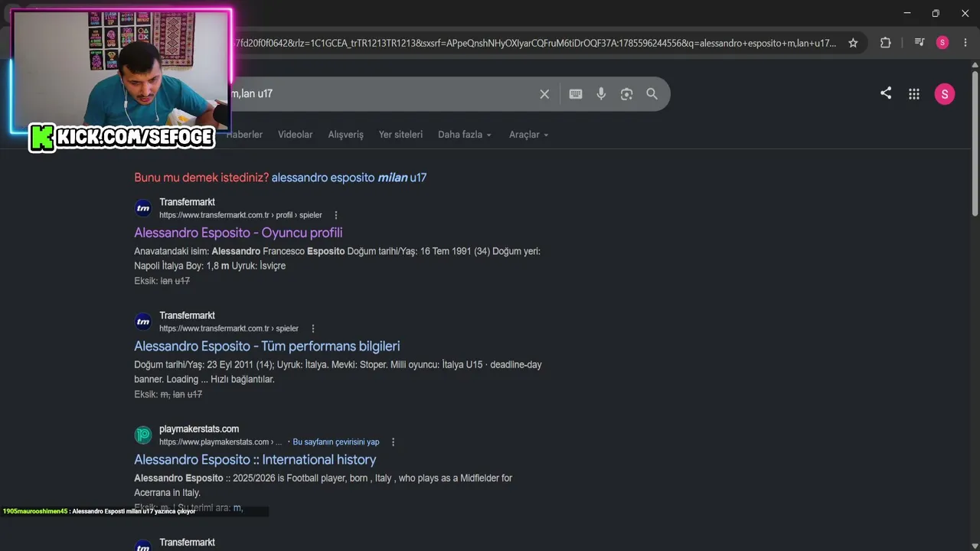980x551 pixels.
Task: Open the Google apps grid
Action: [913, 94]
